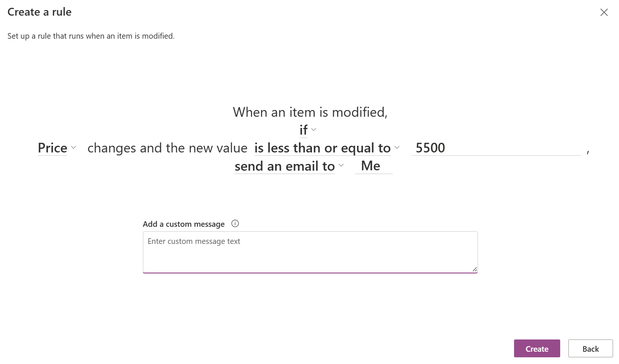Click the chevron after 'is less than or equal to'
The width and height of the screenshot is (619, 364).
pyautogui.click(x=397, y=148)
